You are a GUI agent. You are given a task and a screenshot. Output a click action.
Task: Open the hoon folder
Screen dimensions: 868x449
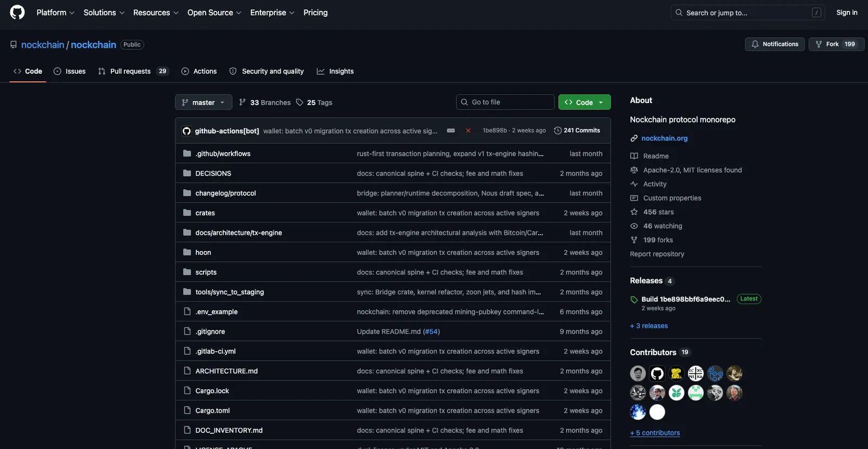coord(203,253)
